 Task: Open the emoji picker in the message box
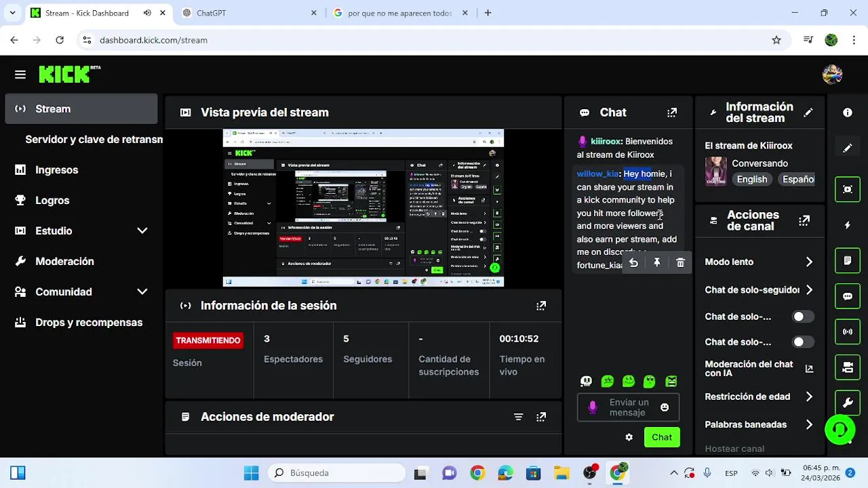pyautogui.click(x=665, y=407)
